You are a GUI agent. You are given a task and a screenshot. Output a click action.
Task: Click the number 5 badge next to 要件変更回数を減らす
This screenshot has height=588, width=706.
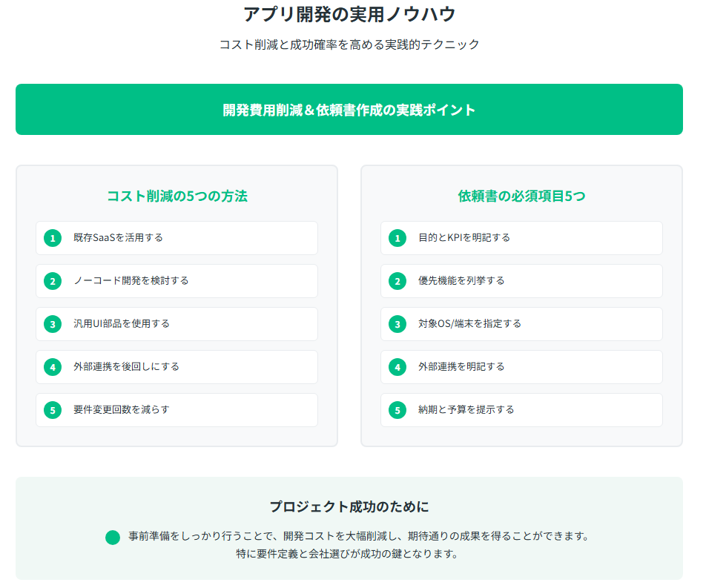click(53, 410)
